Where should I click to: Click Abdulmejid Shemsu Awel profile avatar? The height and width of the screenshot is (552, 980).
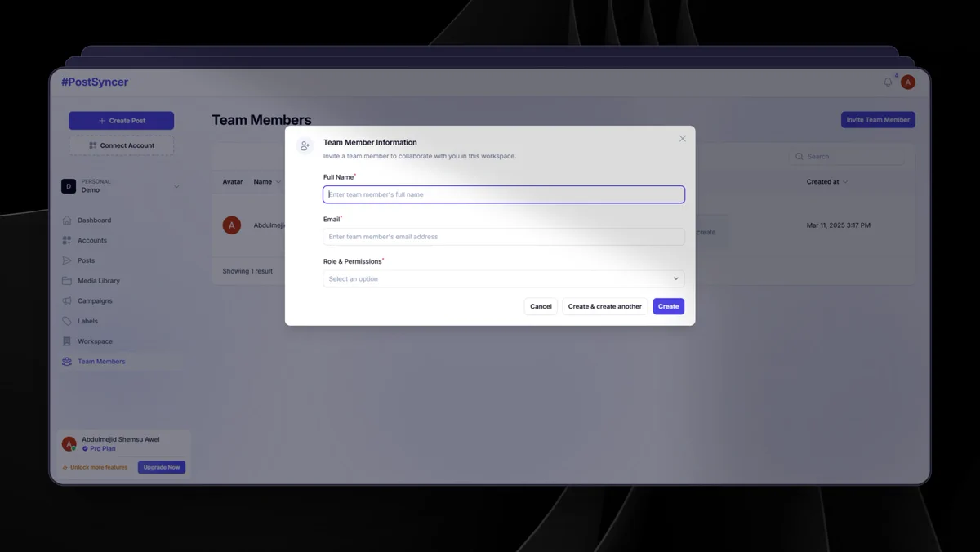tap(69, 444)
